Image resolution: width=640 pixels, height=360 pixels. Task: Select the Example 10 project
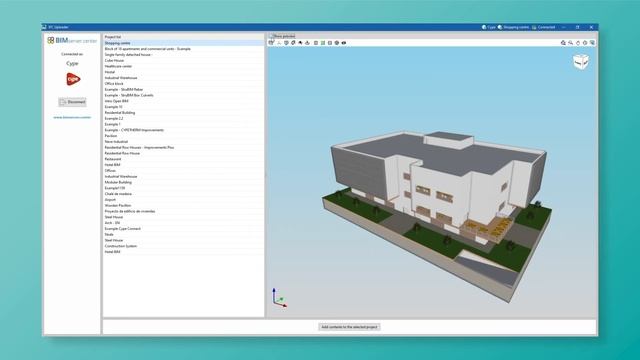tap(184, 107)
